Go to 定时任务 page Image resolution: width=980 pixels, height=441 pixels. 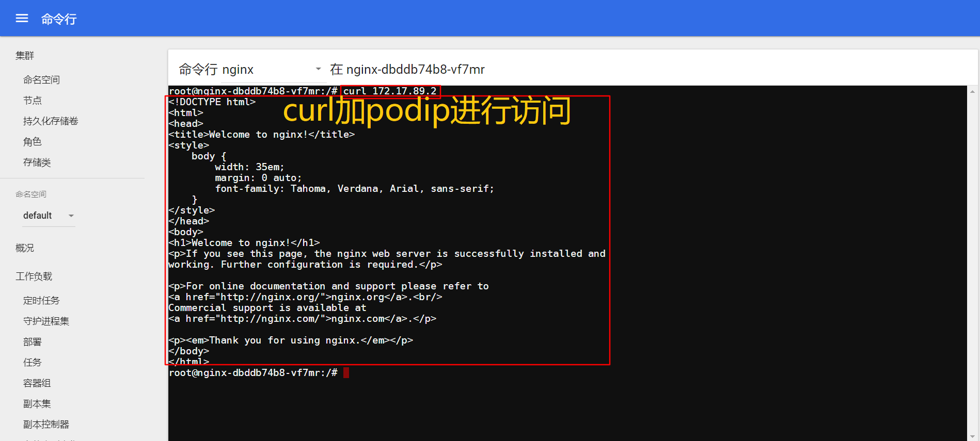[x=41, y=300]
